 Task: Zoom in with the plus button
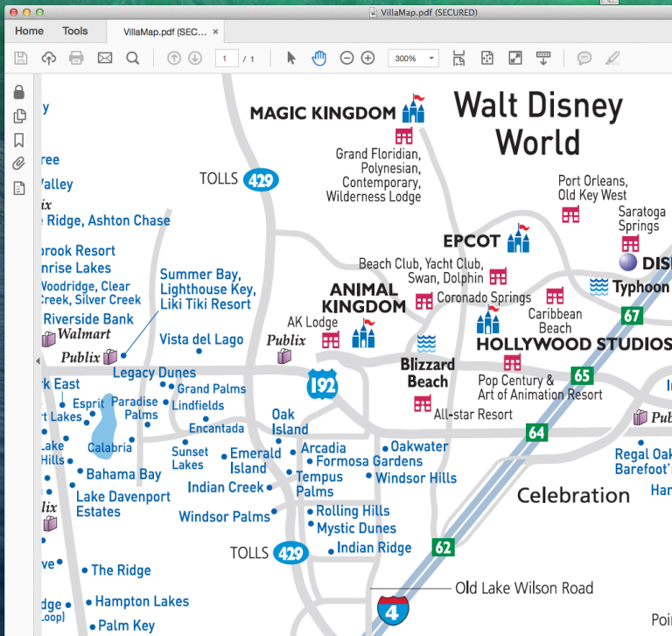point(367,59)
